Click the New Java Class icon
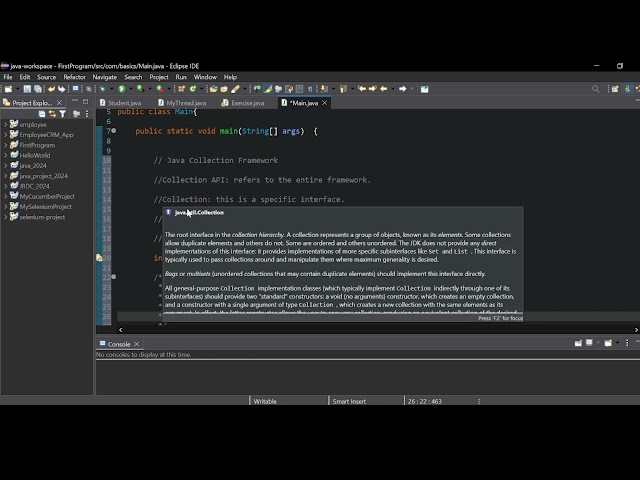This screenshot has width=640, height=480. 193,89
